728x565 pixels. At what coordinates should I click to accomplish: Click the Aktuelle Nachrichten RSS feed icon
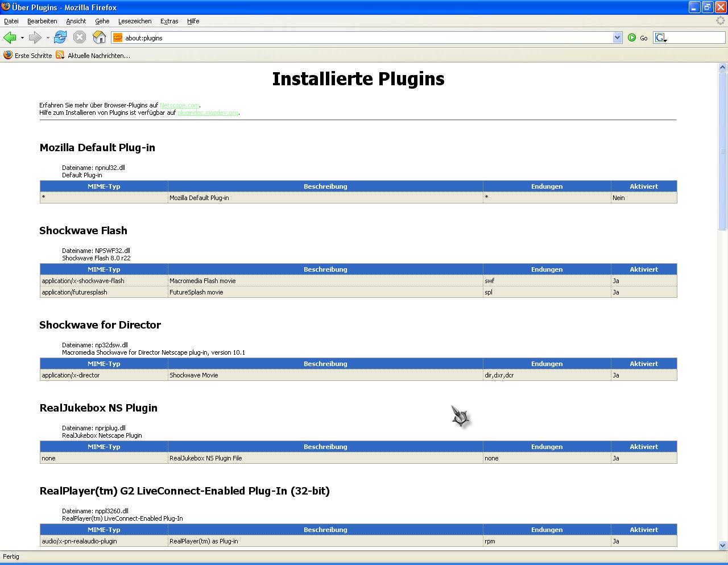60,55
